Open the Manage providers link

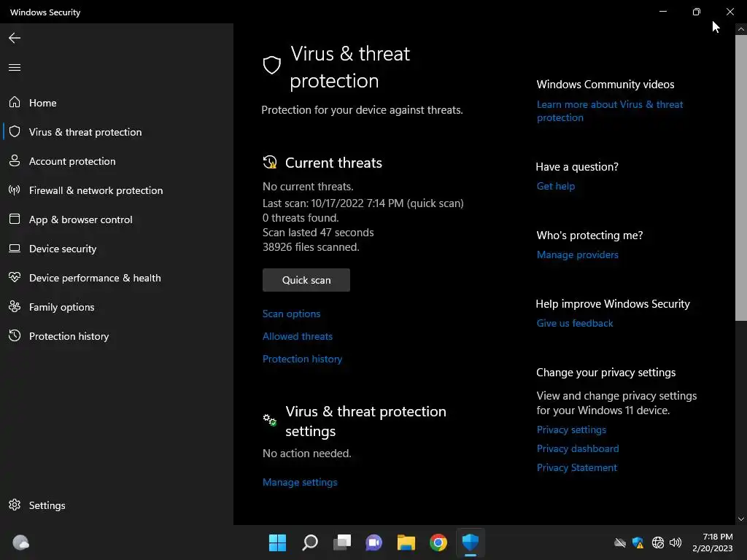pos(577,254)
